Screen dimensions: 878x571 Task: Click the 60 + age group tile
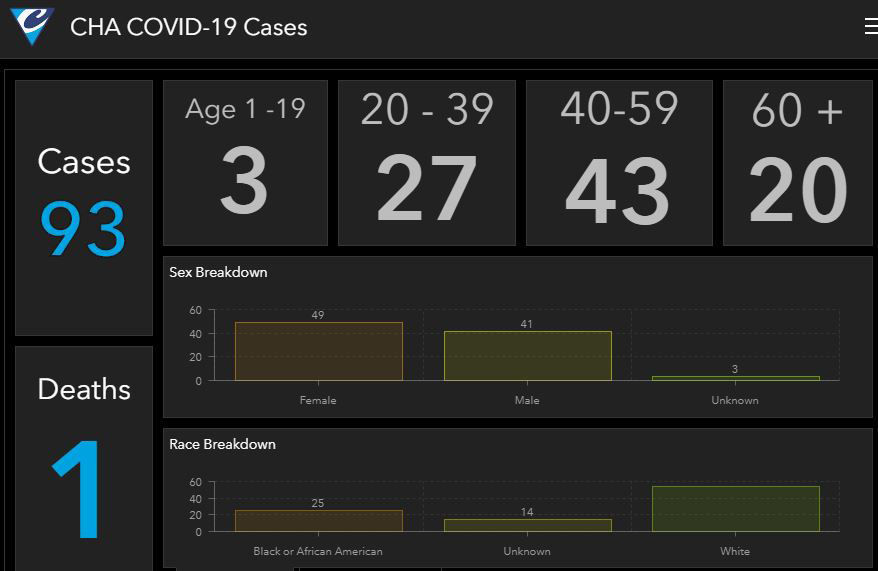797,163
